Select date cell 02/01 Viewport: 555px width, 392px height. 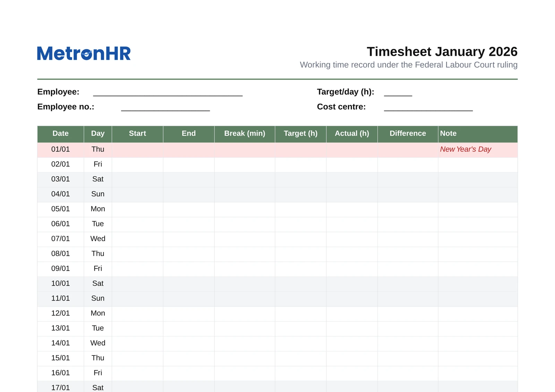click(x=61, y=165)
